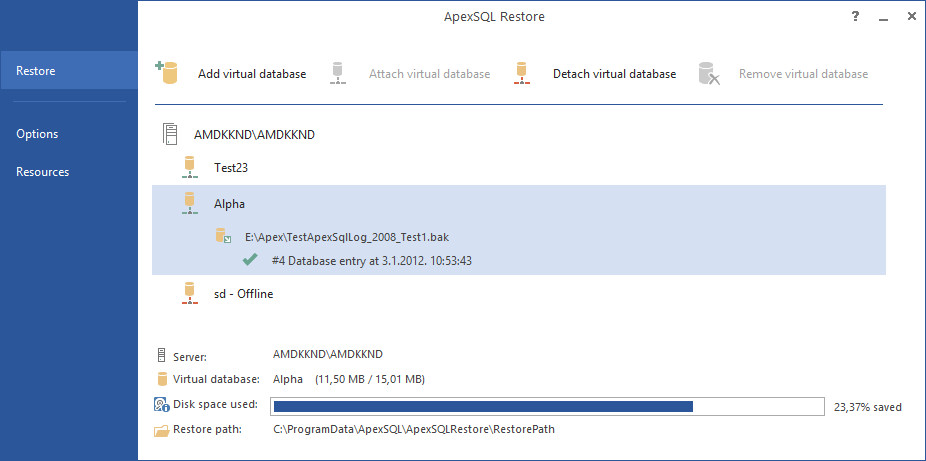The image size is (926, 461).
Task: Click the Detach virtual database icon
Action: [x=521, y=73]
